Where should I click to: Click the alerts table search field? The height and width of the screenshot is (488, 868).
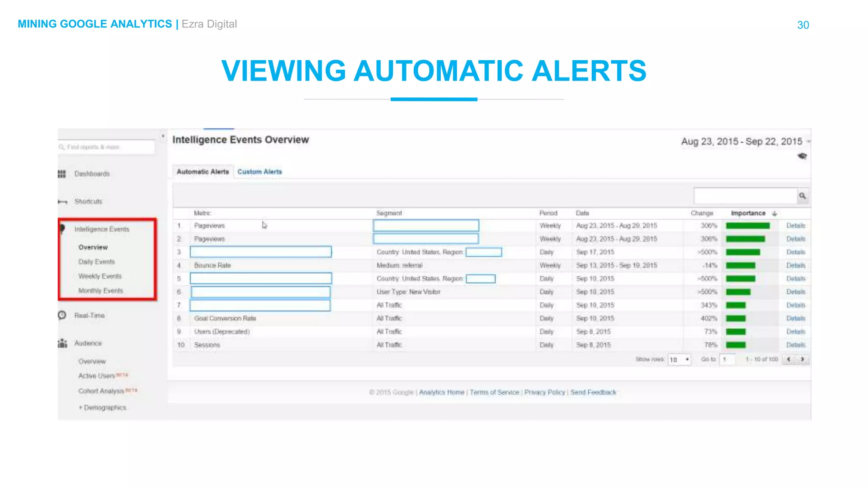[746, 196]
